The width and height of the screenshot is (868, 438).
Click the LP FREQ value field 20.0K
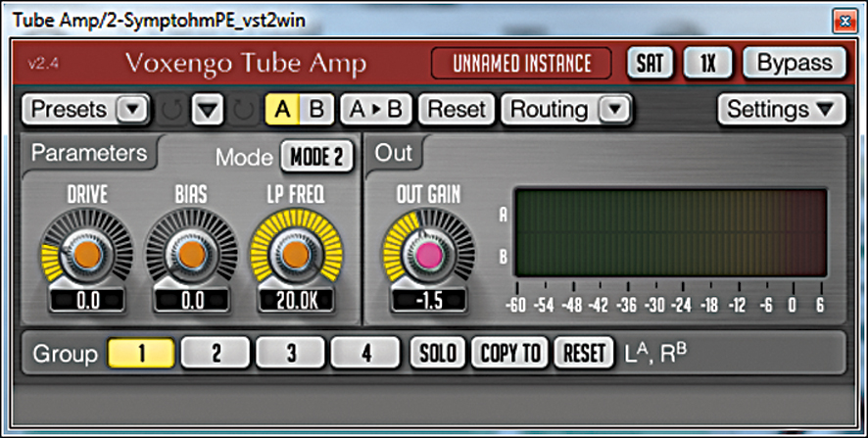click(296, 301)
